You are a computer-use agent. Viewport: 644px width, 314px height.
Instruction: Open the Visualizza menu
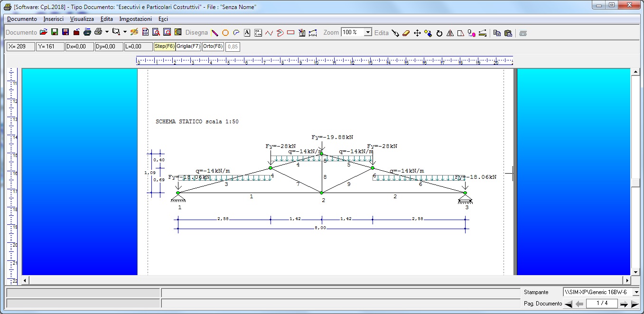point(82,19)
